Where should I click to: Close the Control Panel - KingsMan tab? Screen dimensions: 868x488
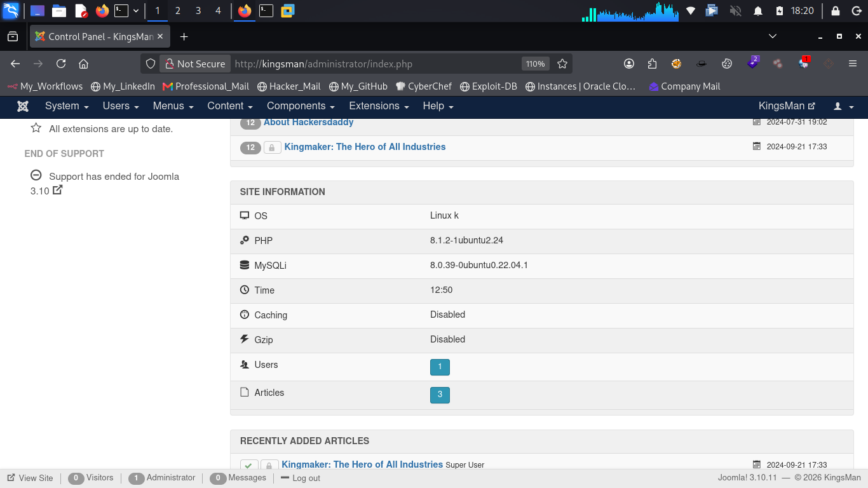point(160,37)
